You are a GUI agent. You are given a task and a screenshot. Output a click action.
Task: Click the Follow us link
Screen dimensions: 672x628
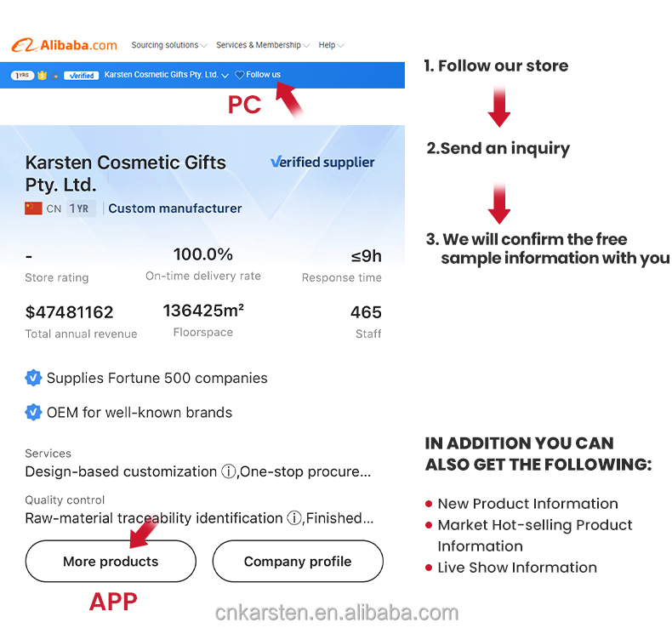263,75
